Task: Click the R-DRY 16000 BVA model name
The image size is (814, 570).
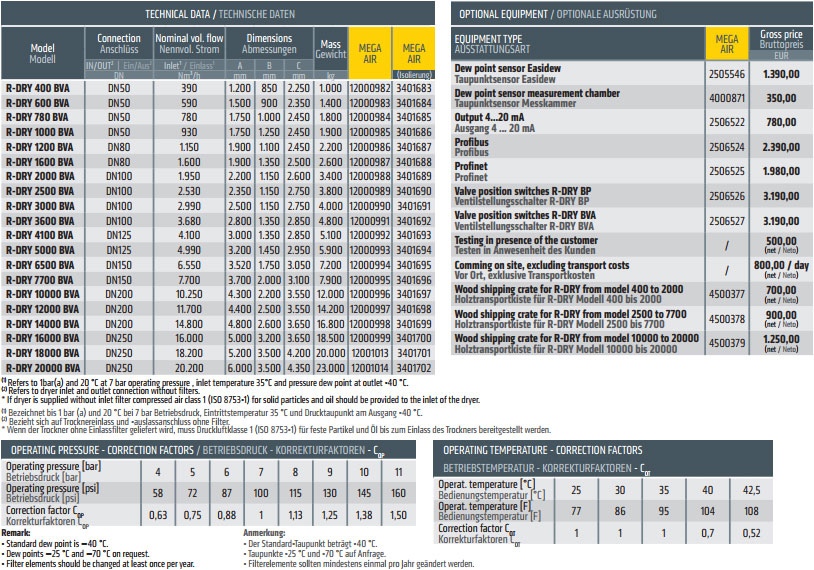Action: click(x=43, y=338)
